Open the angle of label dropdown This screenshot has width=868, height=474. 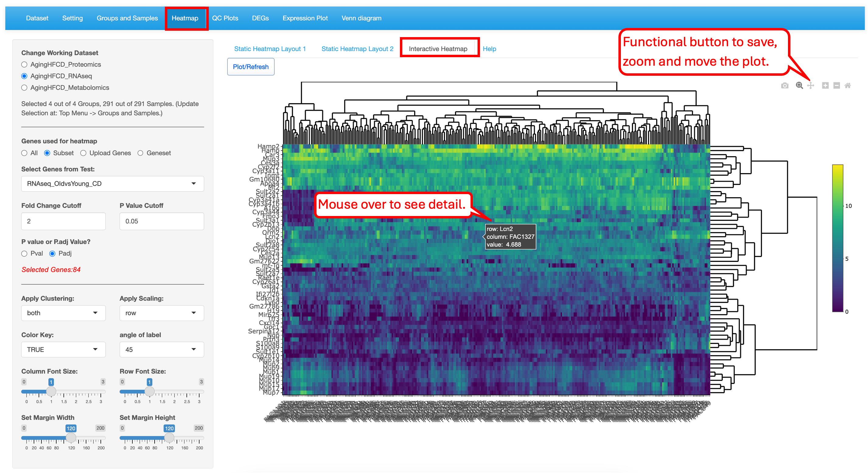click(162, 350)
